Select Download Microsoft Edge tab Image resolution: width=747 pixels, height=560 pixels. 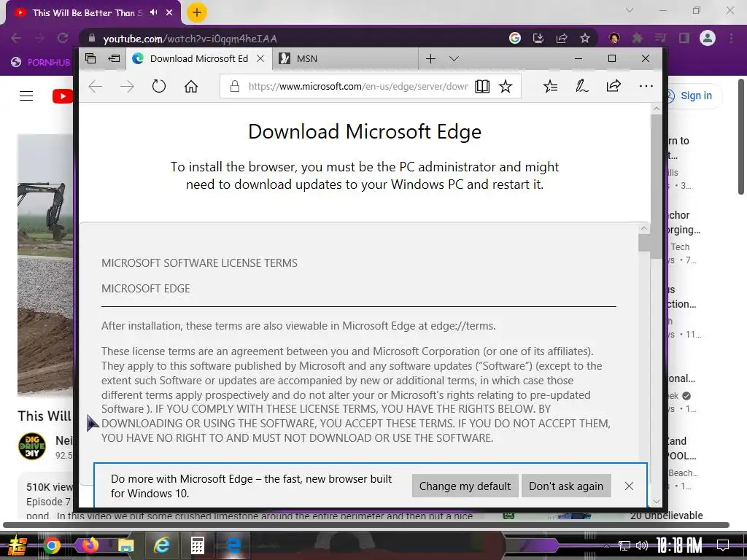pos(199,58)
